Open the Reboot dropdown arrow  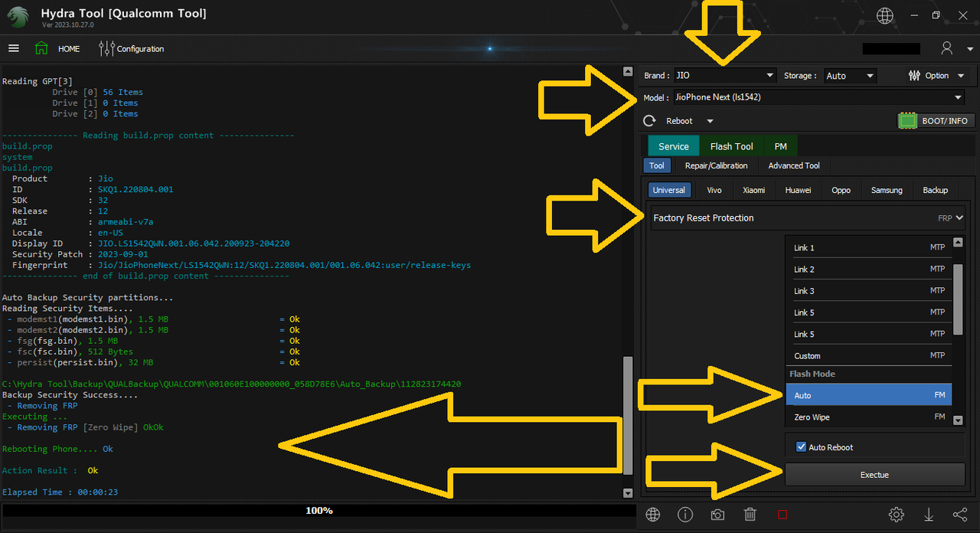[710, 121]
